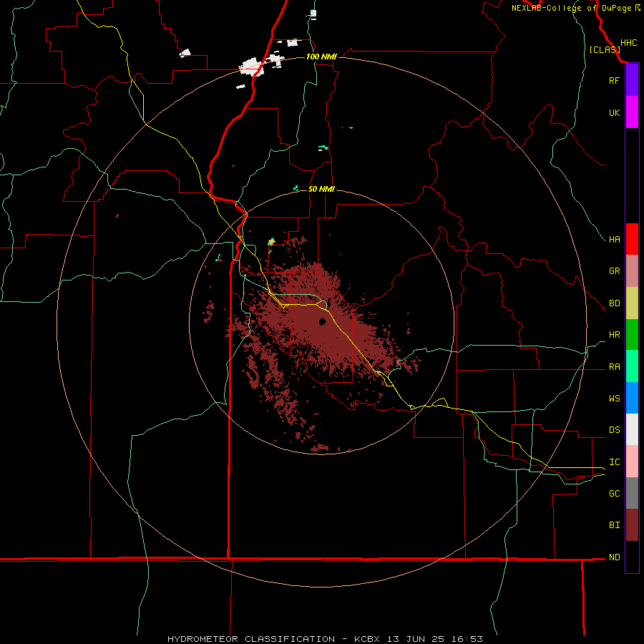Click the DS white legend swatch
This screenshot has height=644, width=644.
632,429
